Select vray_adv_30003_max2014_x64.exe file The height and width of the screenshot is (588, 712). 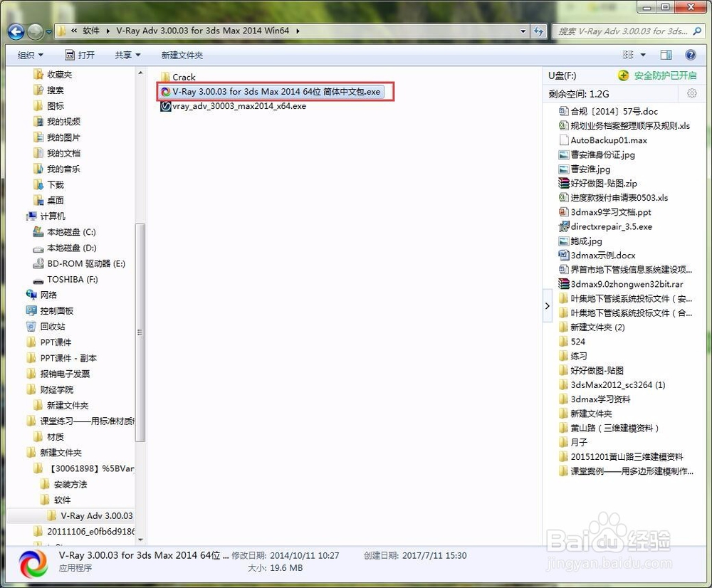pos(234,106)
